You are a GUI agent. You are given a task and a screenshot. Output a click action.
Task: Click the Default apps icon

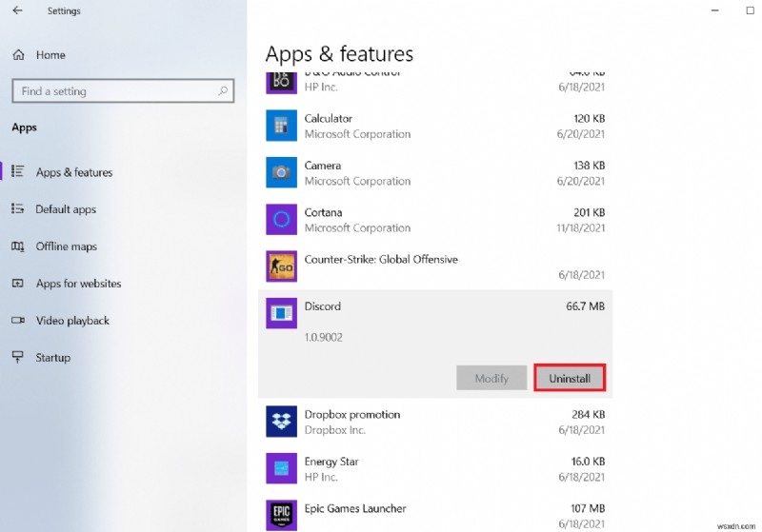coord(17,208)
